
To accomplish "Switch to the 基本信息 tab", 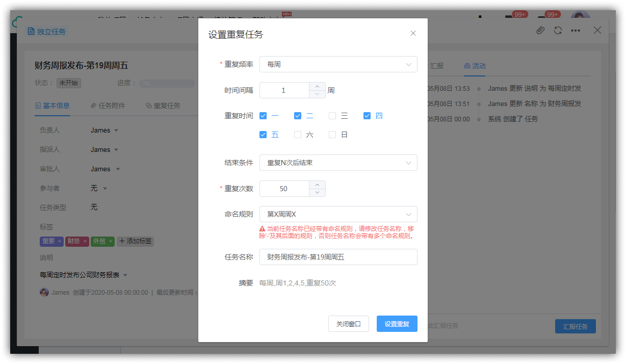I will click(x=52, y=106).
